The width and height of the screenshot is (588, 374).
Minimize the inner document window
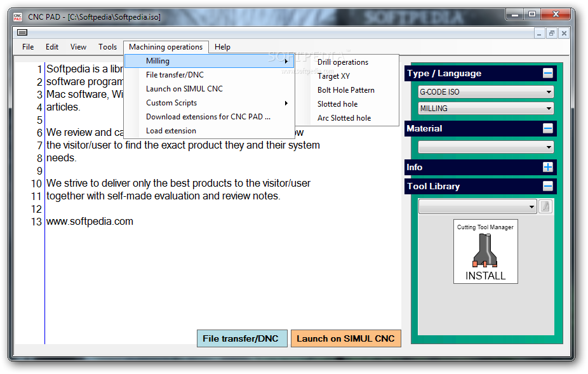539,34
